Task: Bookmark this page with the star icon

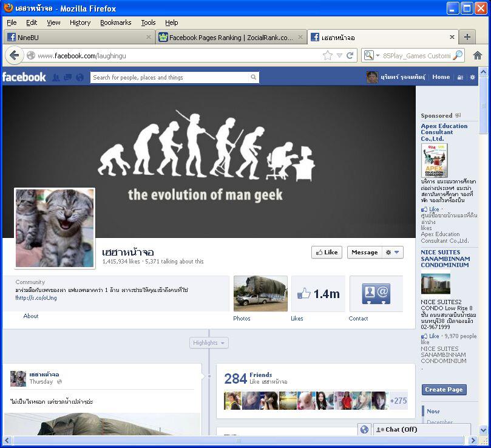Action: point(328,55)
